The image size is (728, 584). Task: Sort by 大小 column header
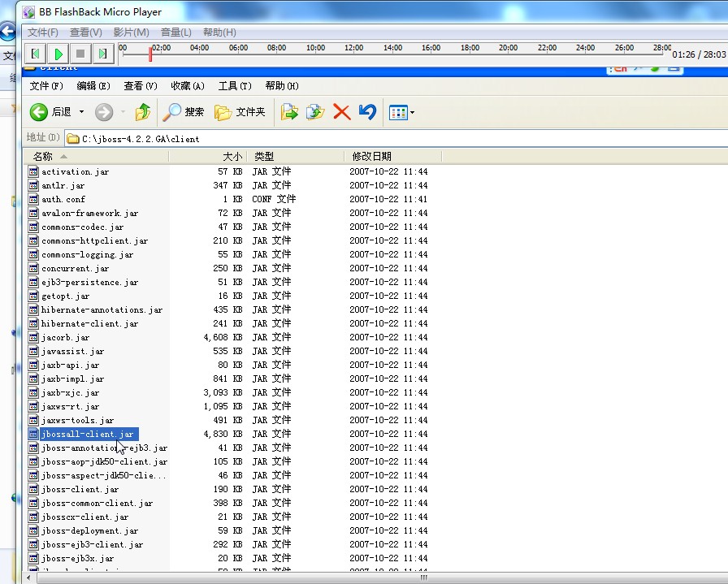(x=208, y=157)
